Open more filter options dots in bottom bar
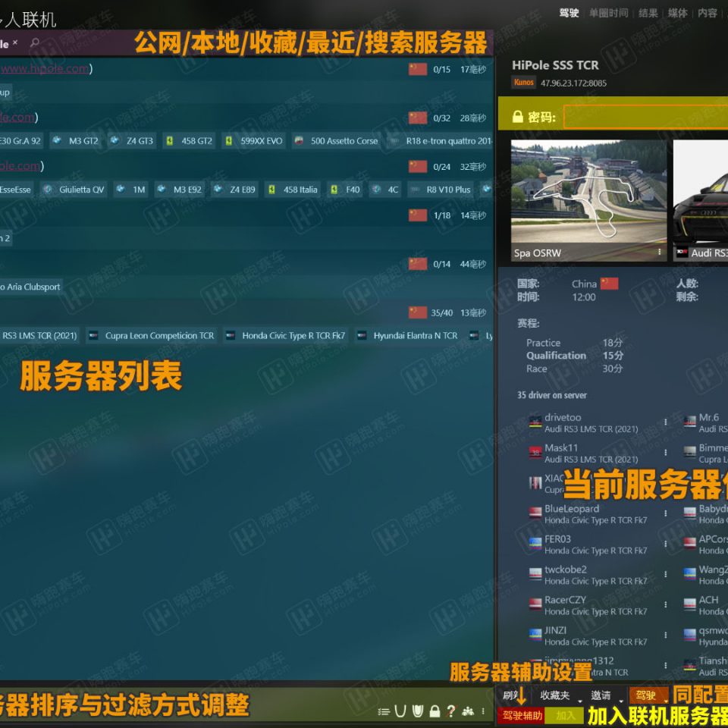 (483, 711)
